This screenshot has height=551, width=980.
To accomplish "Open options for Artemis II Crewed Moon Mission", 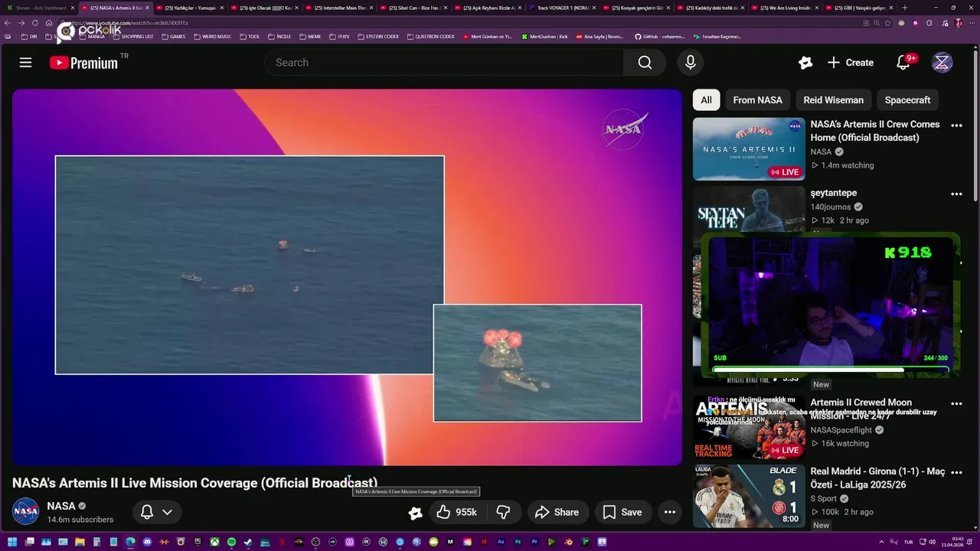I will click(x=956, y=403).
